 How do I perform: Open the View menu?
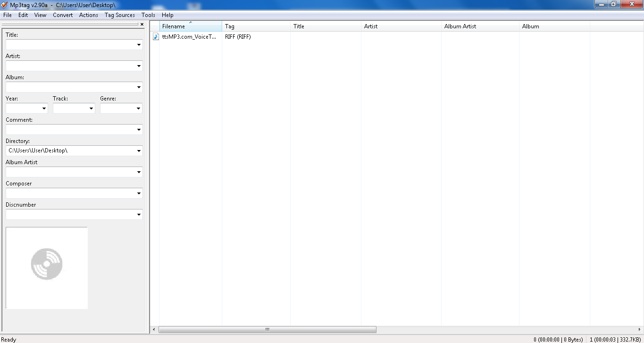(x=41, y=15)
